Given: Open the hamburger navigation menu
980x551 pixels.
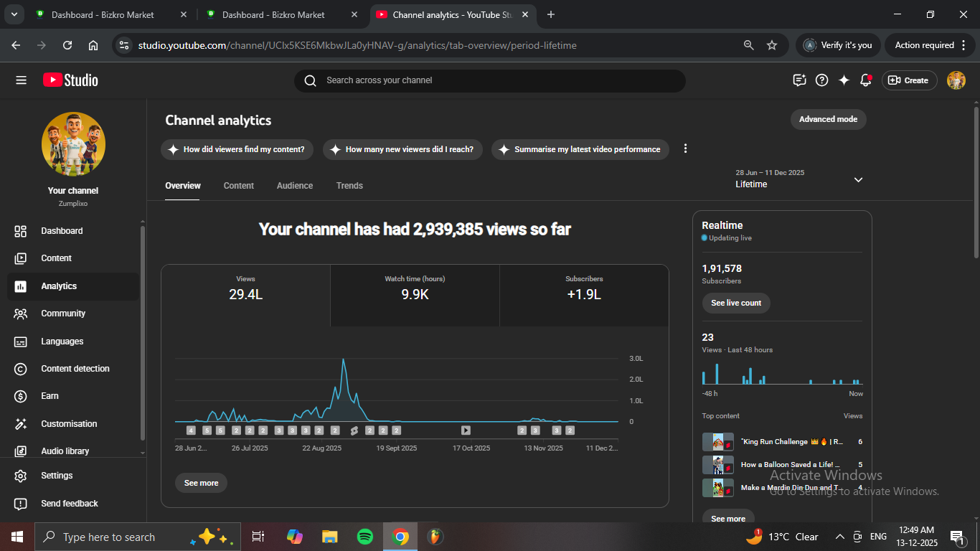Looking at the screenshot, I should coord(21,80).
